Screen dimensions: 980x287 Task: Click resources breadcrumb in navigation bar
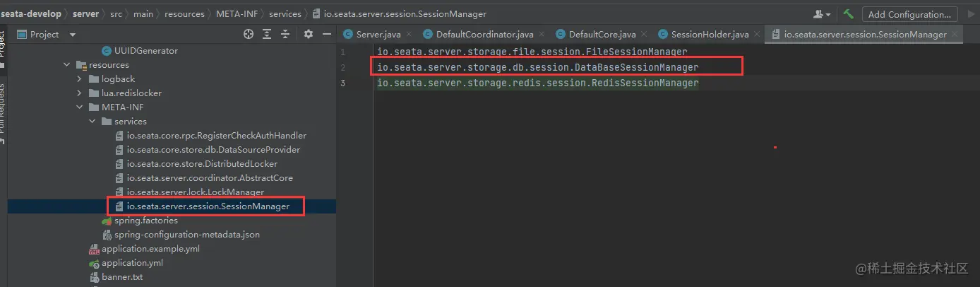pyautogui.click(x=186, y=14)
